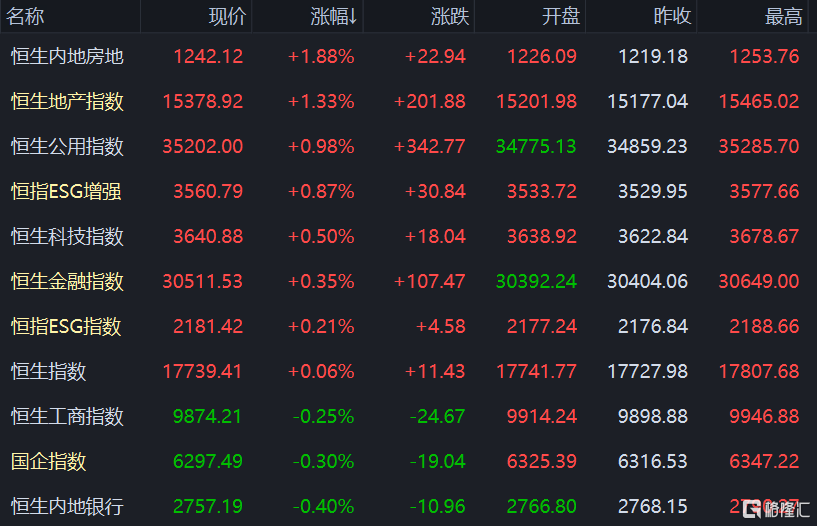Click the +0.87% change value
817x526 pixels.
pyautogui.click(x=321, y=191)
